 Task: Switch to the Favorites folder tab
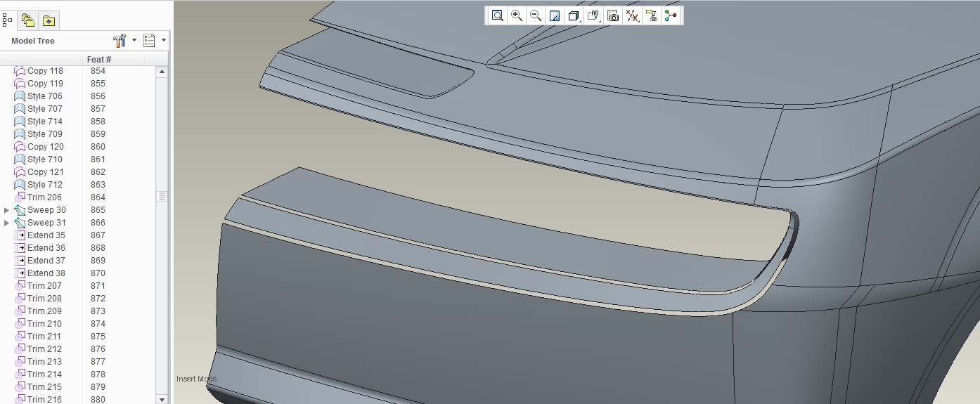click(x=49, y=20)
